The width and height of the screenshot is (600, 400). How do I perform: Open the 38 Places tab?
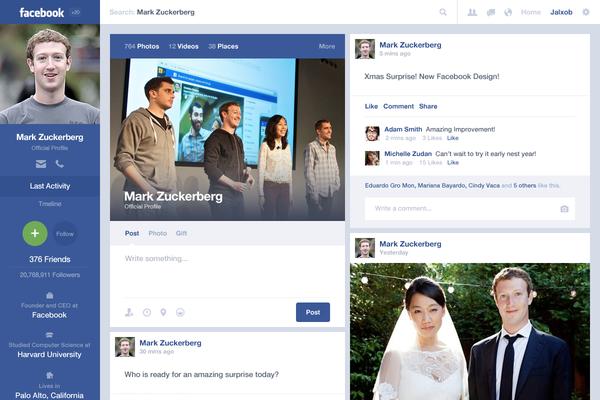[223, 46]
